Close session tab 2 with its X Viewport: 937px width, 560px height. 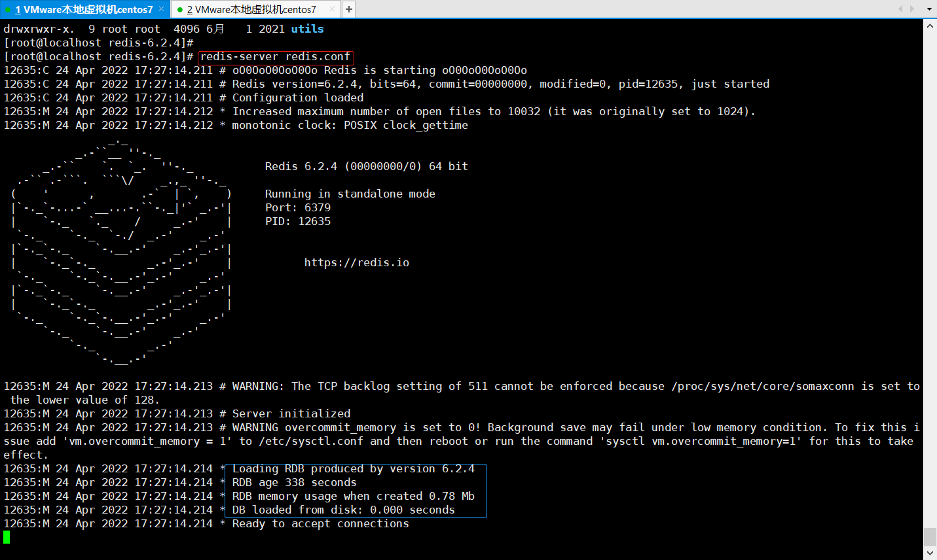(332, 9)
